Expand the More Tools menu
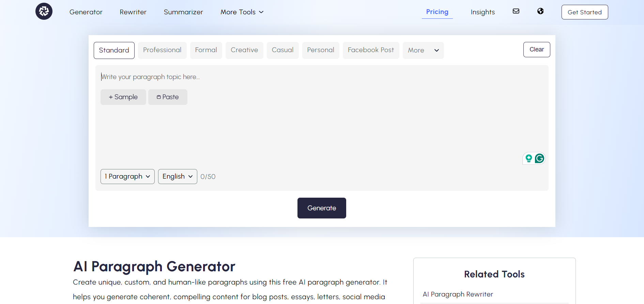The image size is (644, 304). click(x=242, y=12)
